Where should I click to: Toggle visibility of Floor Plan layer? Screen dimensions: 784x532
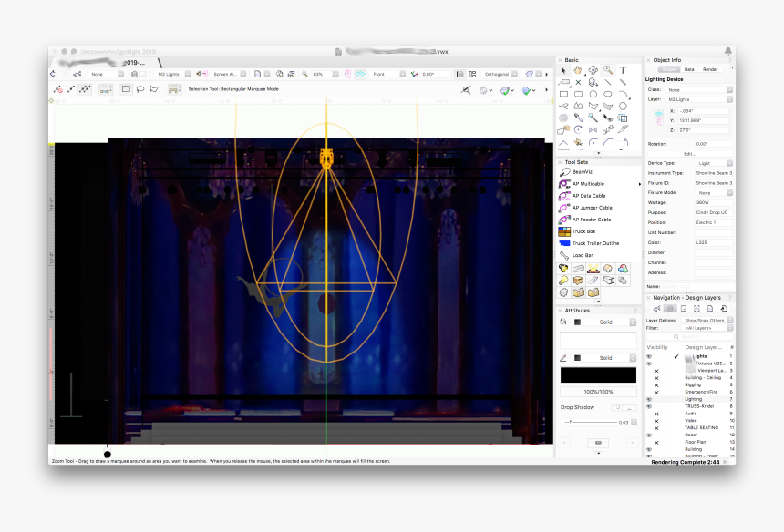point(656,442)
